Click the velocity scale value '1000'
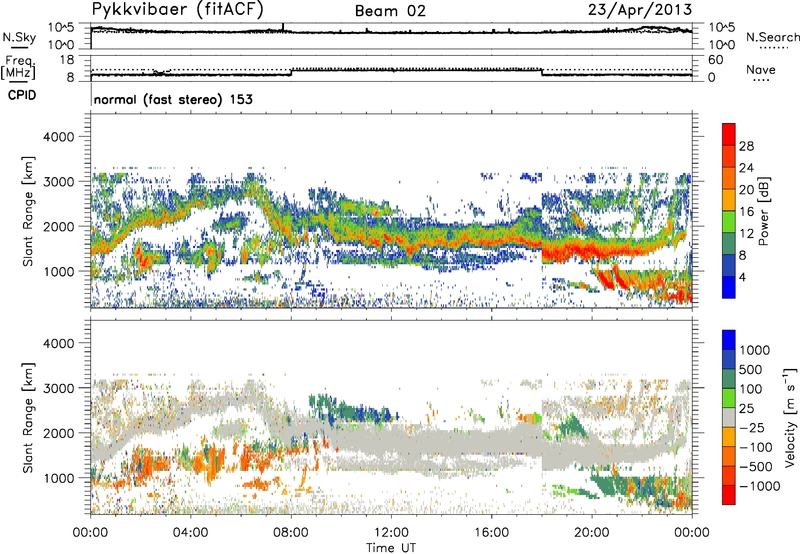Viewport: 800px width, 554px height. (754, 350)
